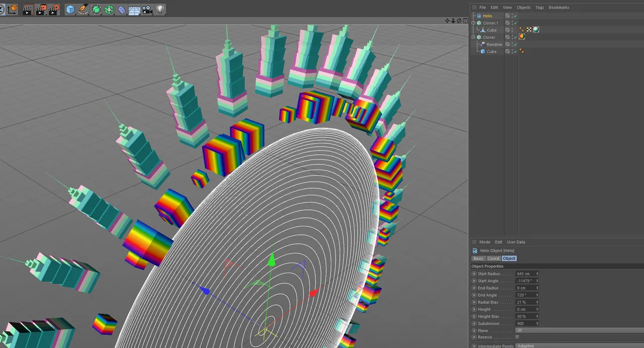Screen dimensions: 644x348
Task: Select the spline Pen tool
Action: [x=84, y=9]
